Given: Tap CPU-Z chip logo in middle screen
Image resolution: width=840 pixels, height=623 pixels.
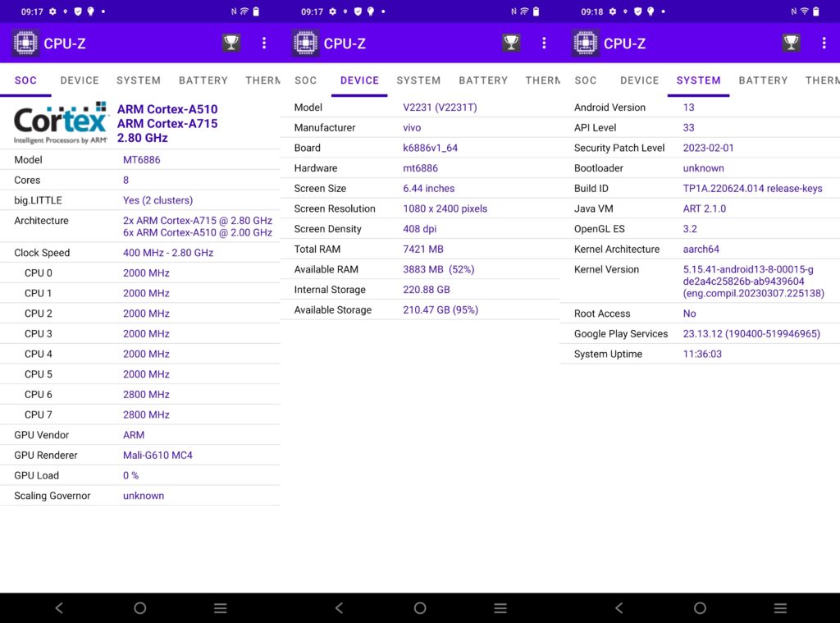Looking at the screenshot, I should [305, 44].
